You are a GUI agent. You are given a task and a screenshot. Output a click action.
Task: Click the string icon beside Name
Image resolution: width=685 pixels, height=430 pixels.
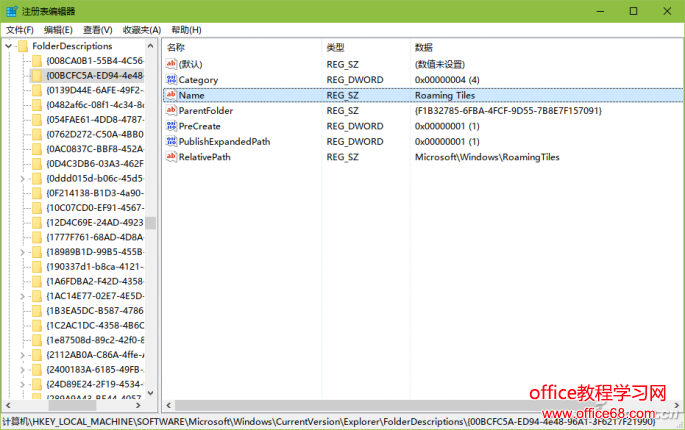pyautogui.click(x=171, y=95)
